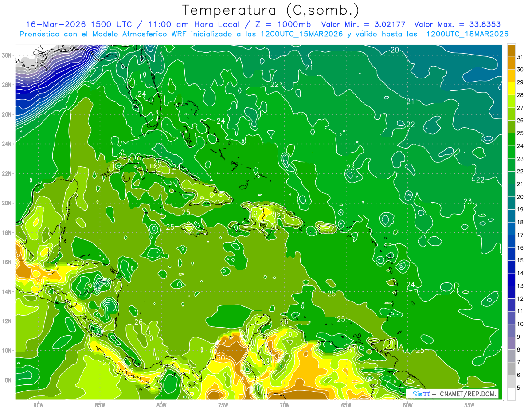Screen dimensions: 532x411
Task: Click the 26N latitude axis label
Action: tap(8, 114)
